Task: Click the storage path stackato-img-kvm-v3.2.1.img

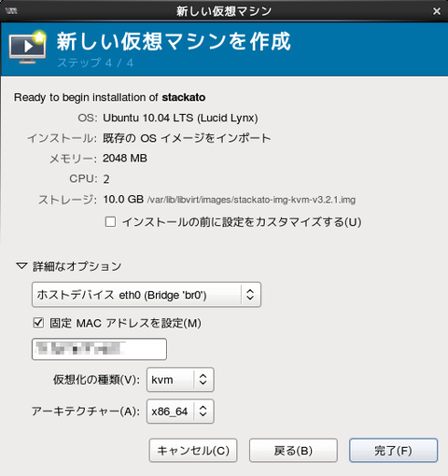Action: tap(251, 200)
